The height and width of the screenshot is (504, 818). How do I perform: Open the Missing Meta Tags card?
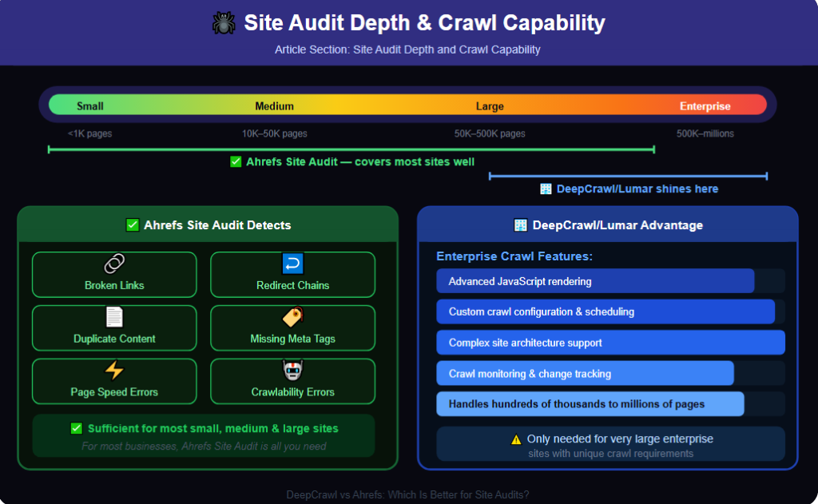pos(292,327)
